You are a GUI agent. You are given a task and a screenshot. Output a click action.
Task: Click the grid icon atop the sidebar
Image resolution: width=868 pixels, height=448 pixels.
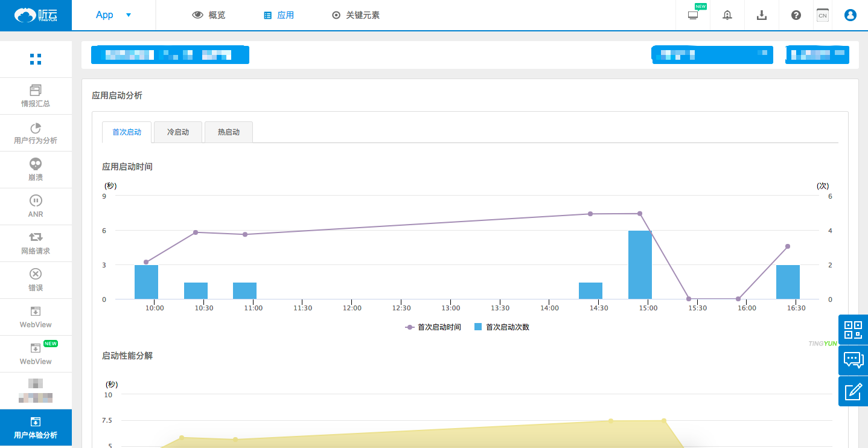36,59
